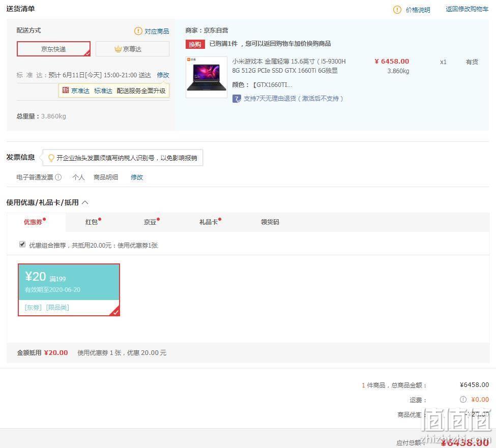Viewport: 496px width, 448px height.
Task: Open the 对应商品 link
Action: coord(157,32)
